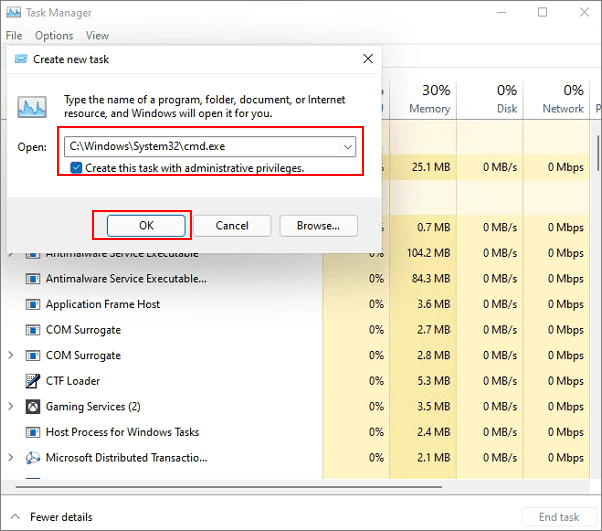Image resolution: width=602 pixels, height=531 pixels.
Task: Toggle the administrative privileges checkbox
Action: click(76, 168)
